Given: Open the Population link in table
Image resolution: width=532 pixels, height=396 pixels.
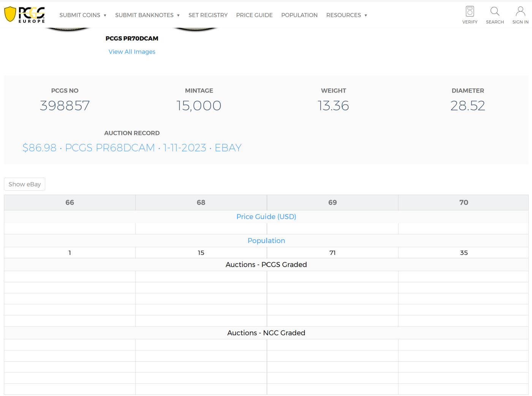Looking at the screenshot, I should [266, 240].
